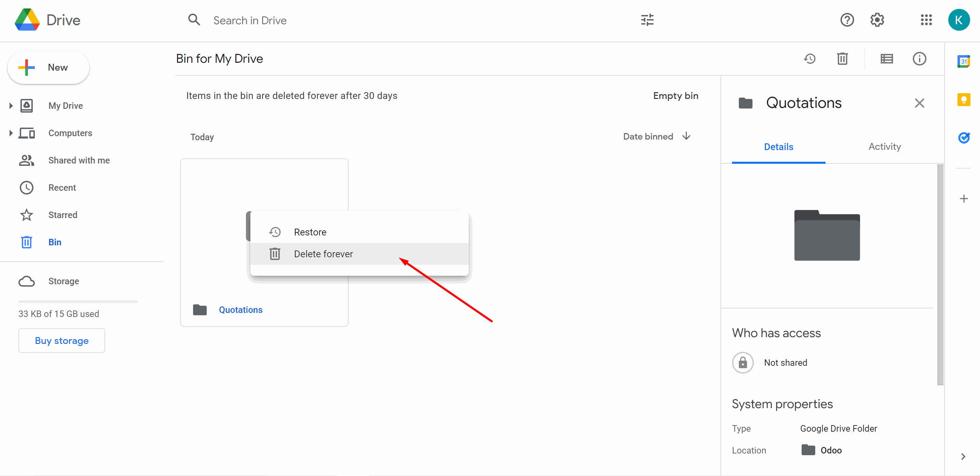Click the New button
This screenshot has height=476, width=980.
tap(48, 68)
